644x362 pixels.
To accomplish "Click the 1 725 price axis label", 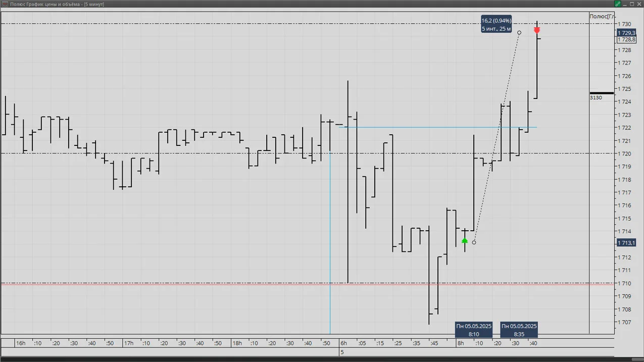I will pos(625,89).
